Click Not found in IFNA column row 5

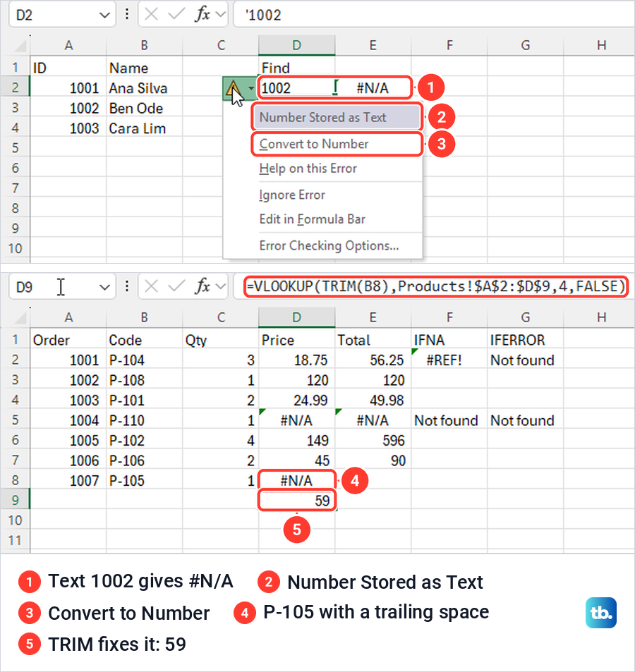point(449,420)
